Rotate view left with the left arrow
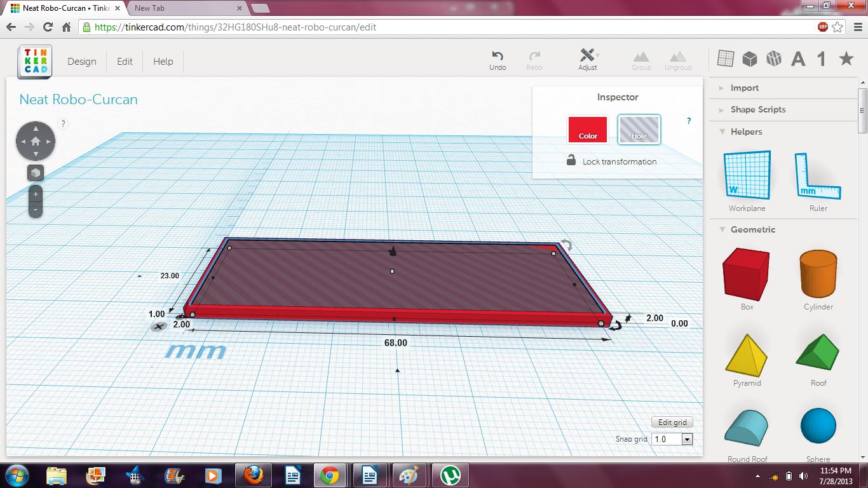 [22, 141]
